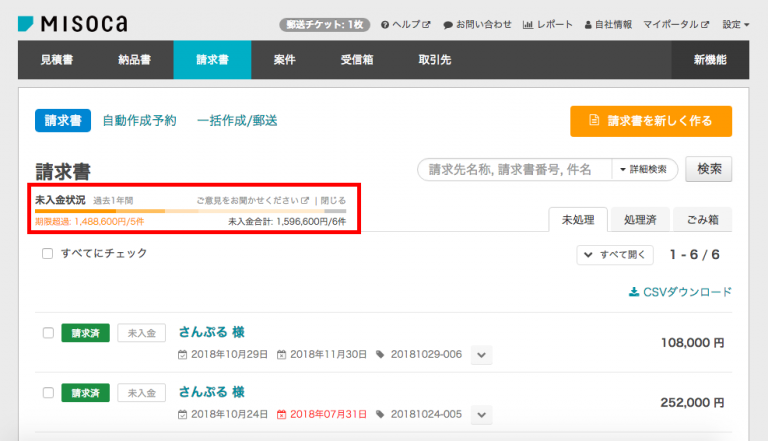Expand all with すべて開く

coord(615,255)
